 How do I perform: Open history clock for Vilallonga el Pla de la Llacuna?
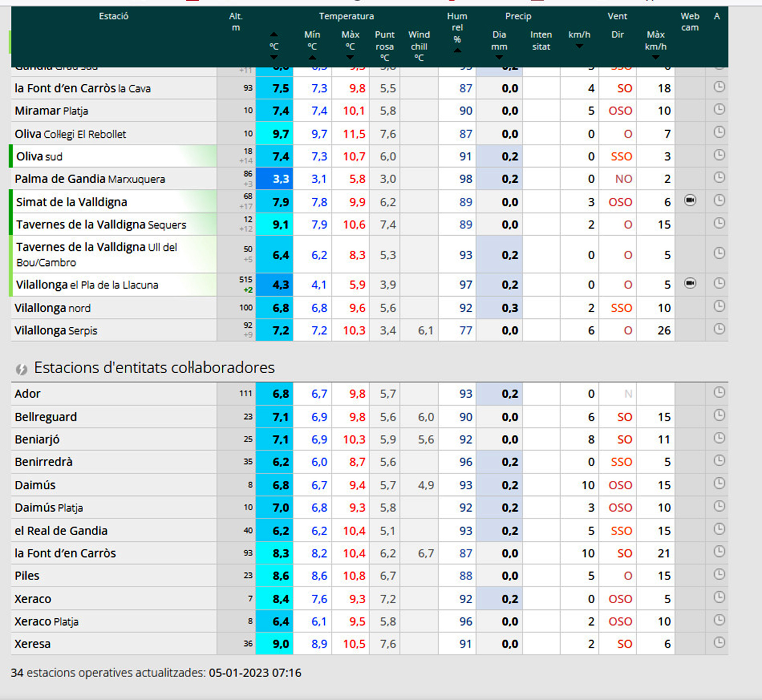(x=719, y=283)
